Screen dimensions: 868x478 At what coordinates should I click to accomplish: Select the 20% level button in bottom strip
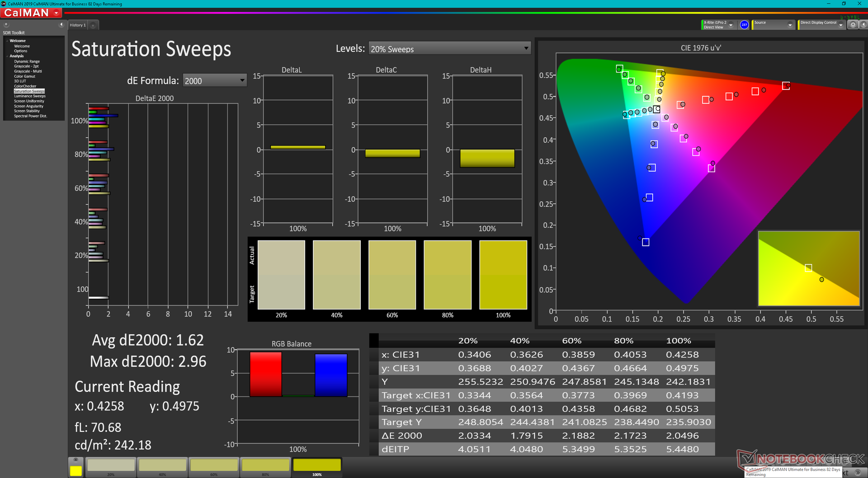tap(111, 467)
